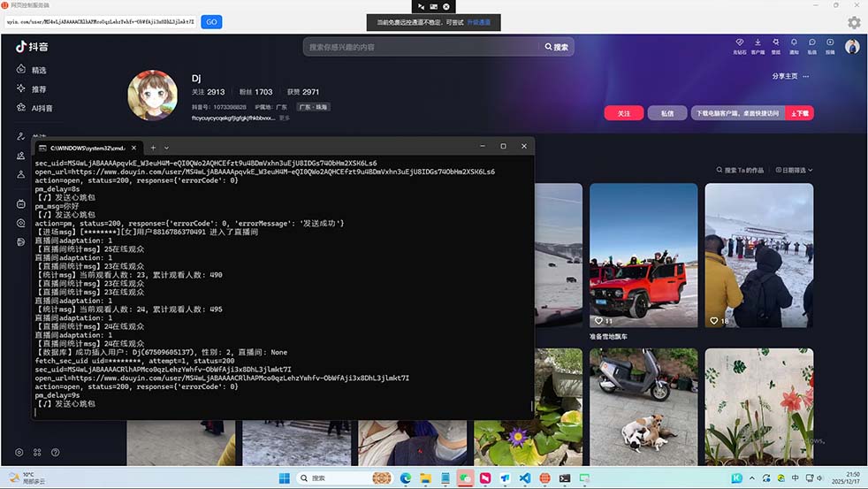
Task: Click the 私信 button on profile
Action: coord(666,113)
